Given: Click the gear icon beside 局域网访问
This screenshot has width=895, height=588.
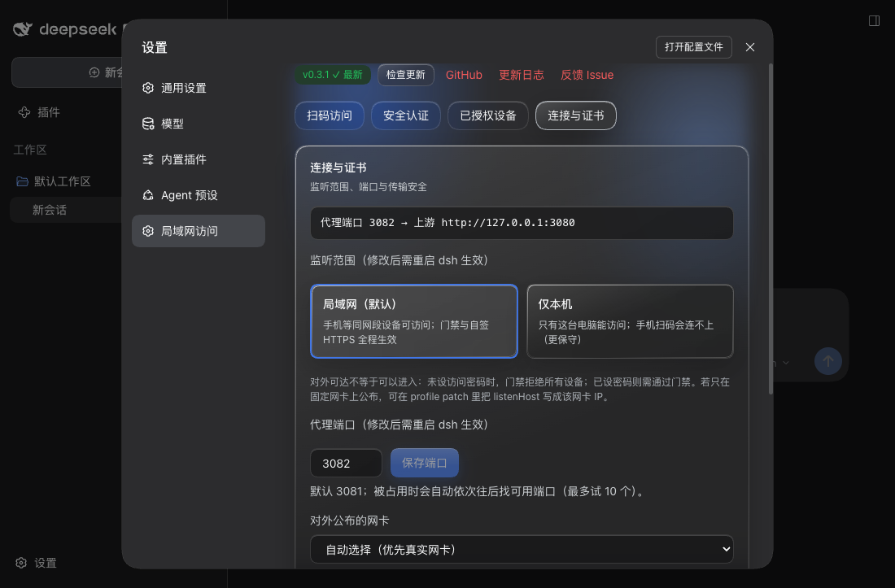Looking at the screenshot, I should coord(148,231).
